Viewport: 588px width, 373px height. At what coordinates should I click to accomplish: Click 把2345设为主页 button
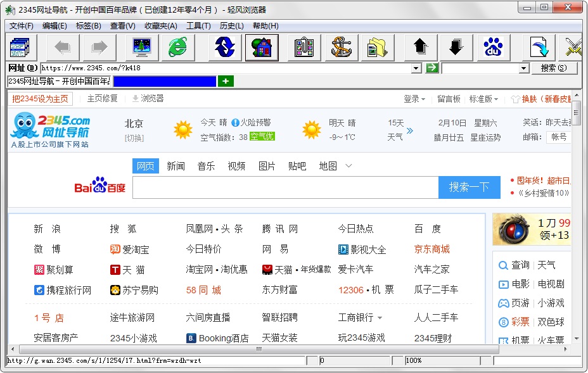coord(40,99)
